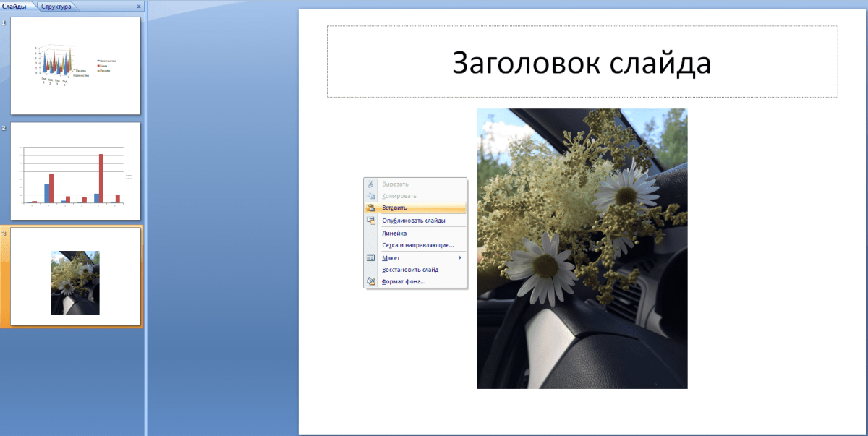This screenshot has height=436, width=868.
Task: Toggle the Линейка ruler option
Action: (394, 234)
